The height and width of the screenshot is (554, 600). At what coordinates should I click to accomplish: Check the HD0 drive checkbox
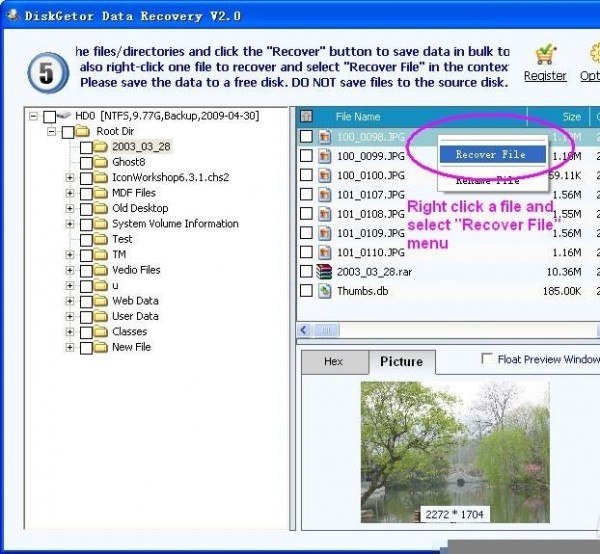(50, 117)
